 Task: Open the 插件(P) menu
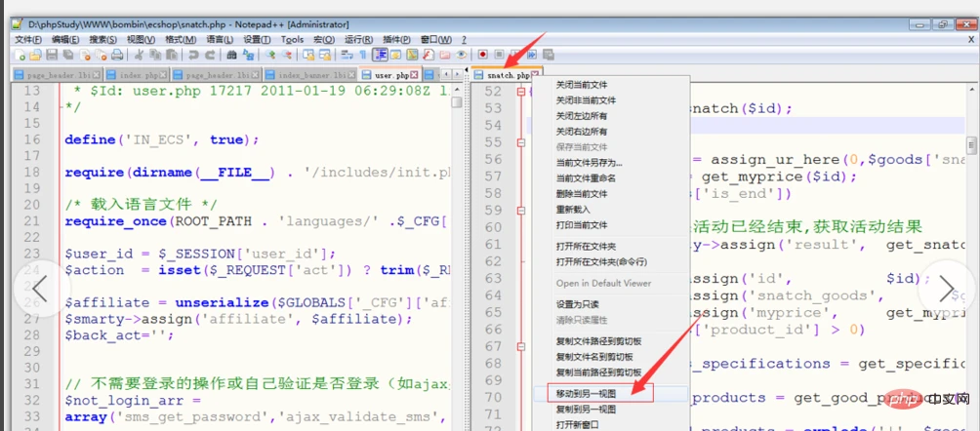(397, 39)
